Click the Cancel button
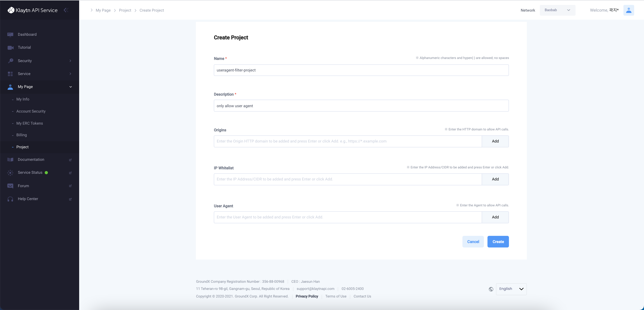Screen dimensions: 644x310 pos(473,241)
